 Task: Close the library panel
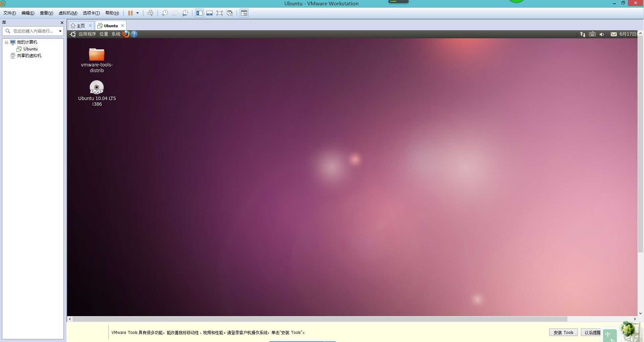pyautogui.click(x=62, y=22)
